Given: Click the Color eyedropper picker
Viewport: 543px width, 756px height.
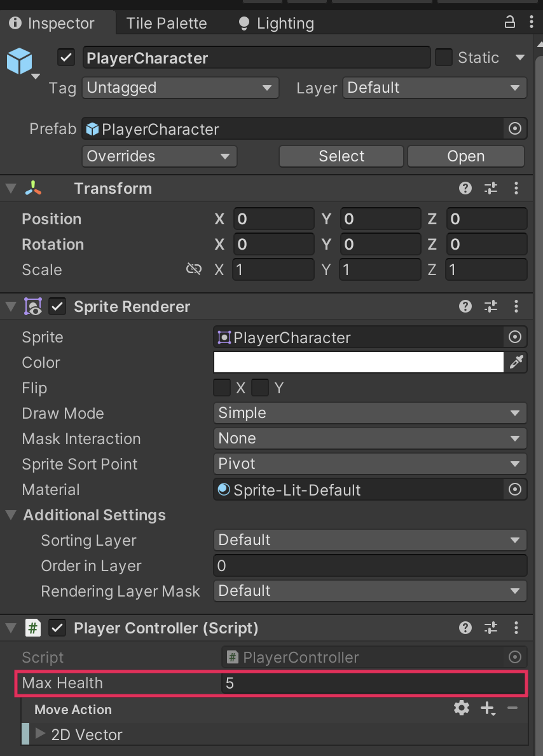Looking at the screenshot, I should [516, 362].
